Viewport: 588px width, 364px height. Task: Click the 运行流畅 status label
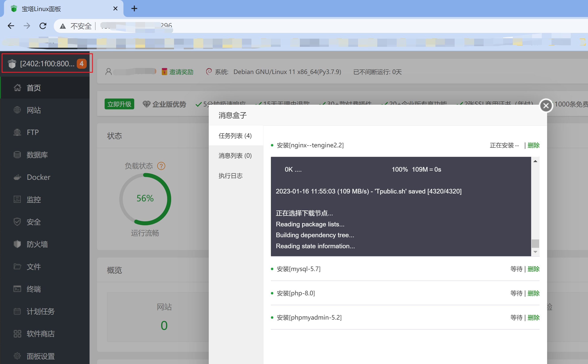pos(145,233)
